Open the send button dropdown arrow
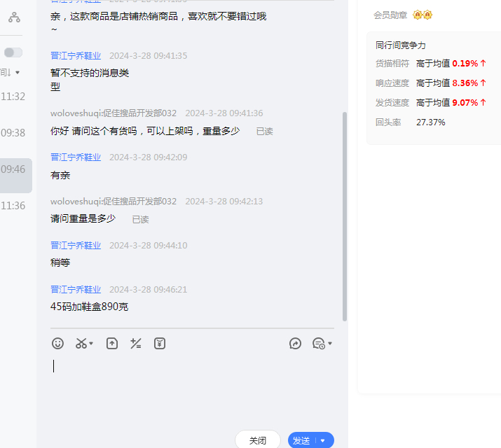The height and width of the screenshot is (448, 501). [x=323, y=441]
